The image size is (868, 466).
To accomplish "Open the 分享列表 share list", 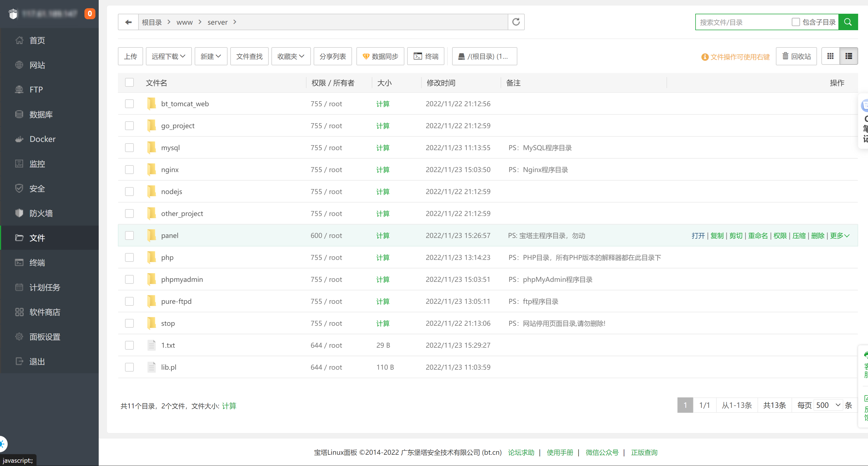I will point(333,56).
